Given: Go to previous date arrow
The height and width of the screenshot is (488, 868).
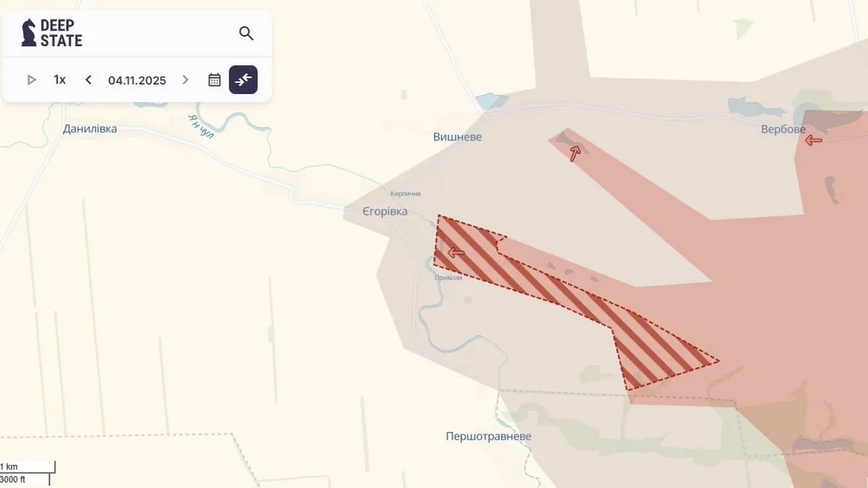Looking at the screenshot, I should (88, 80).
